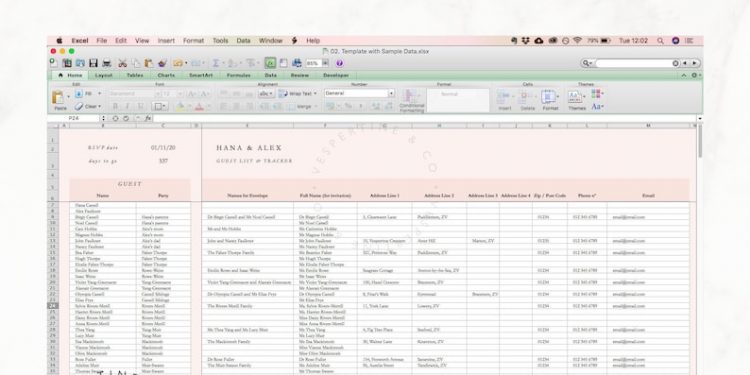The width and height of the screenshot is (750, 375).
Task: Click the formula fx icon
Action: 148,118
